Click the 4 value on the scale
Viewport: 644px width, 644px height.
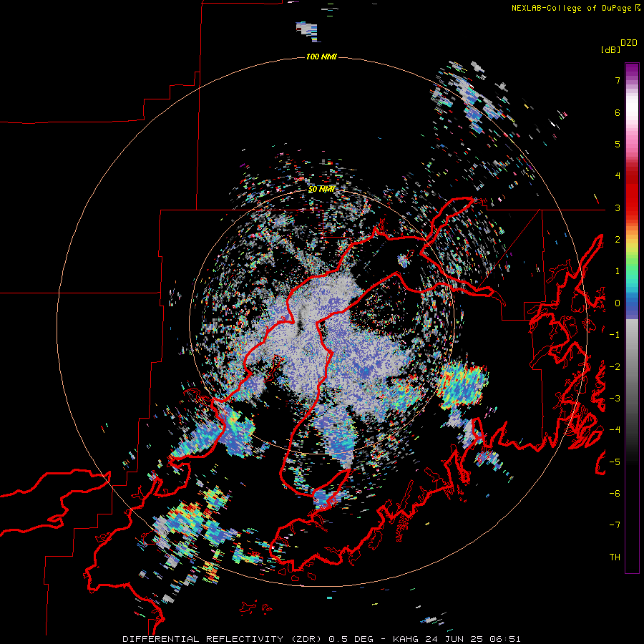(x=618, y=176)
